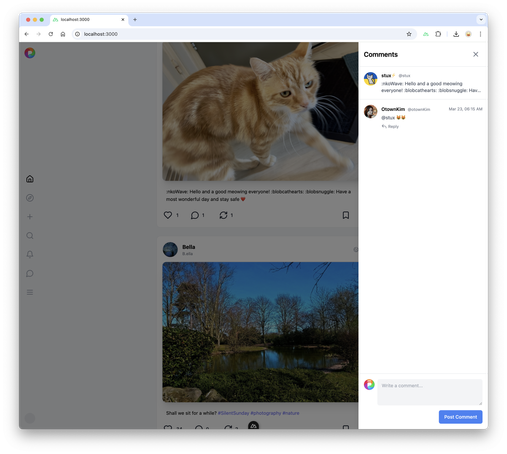The image size is (507, 454).
Task: Click the Post Comment button
Action: pyautogui.click(x=460, y=417)
